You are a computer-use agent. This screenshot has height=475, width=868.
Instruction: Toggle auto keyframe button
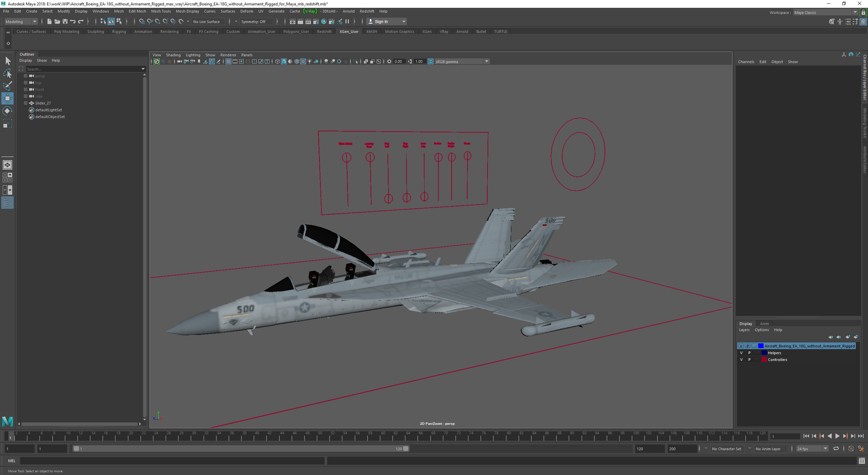(851, 449)
